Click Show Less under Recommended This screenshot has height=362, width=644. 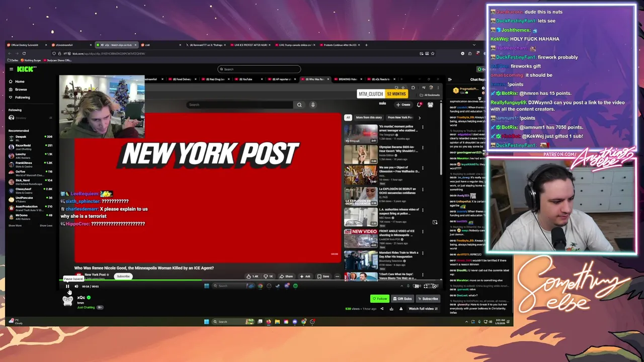point(46,225)
